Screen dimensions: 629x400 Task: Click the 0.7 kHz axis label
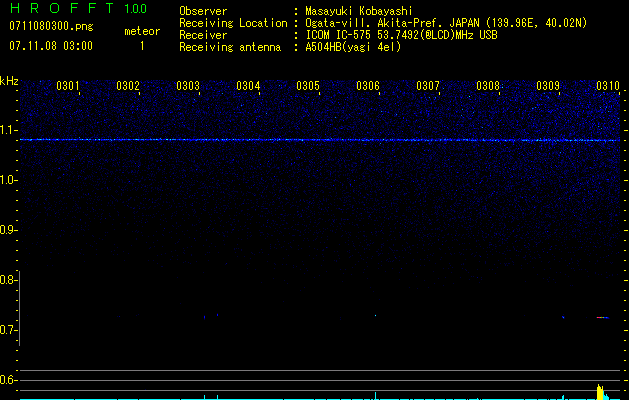(x=8, y=330)
